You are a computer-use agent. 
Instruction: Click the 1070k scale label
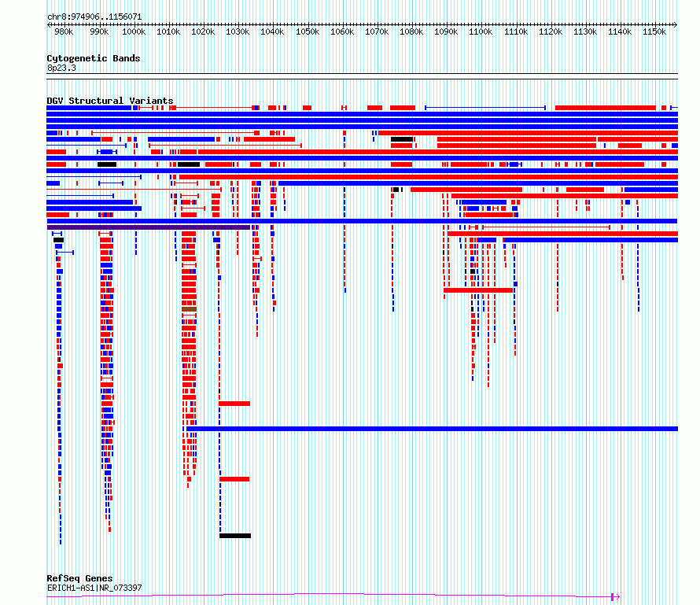pyautogui.click(x=377, y=31)
